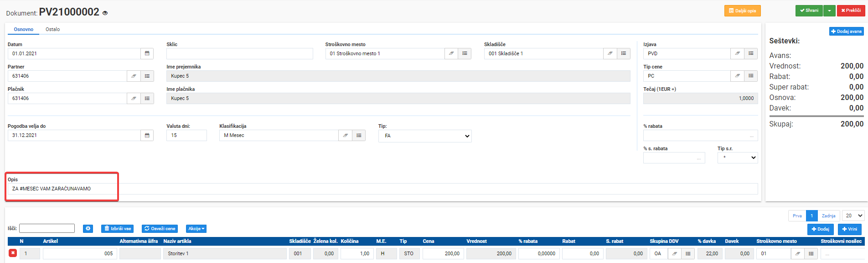Click the eye icon next to PV21000002
This screenshot has height=263, width=868.
pyautogui.click(x=105, y=13)
